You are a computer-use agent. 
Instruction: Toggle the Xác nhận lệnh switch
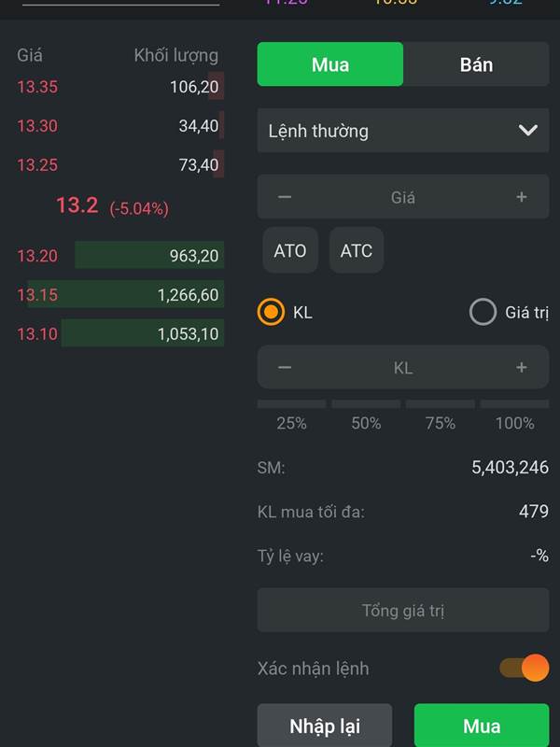point(524,668)
